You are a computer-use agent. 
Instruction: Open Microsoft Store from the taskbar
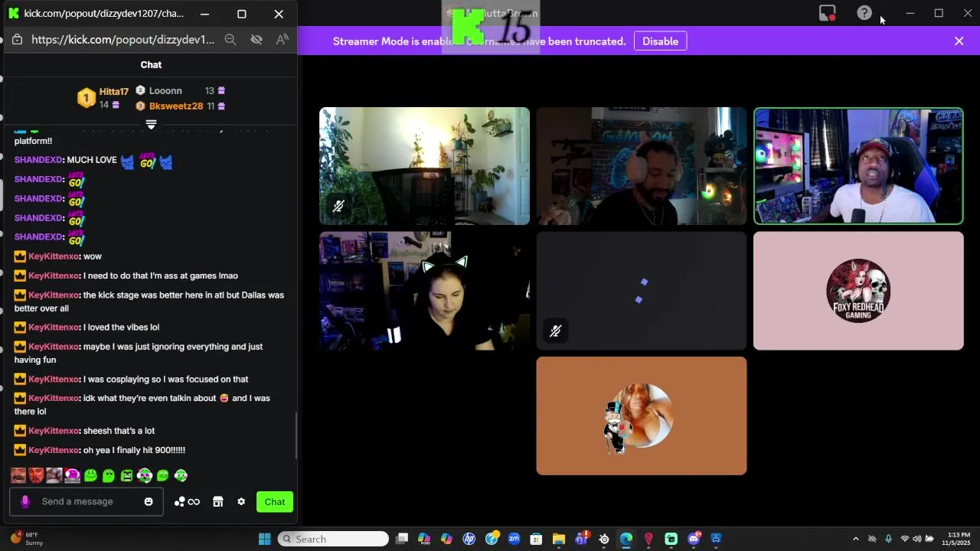pyautogui.click(x=536, y=539)
